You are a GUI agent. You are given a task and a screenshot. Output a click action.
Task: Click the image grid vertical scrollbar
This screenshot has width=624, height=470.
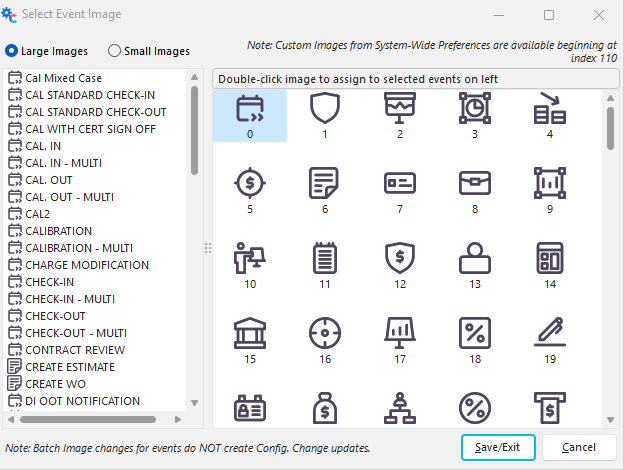point(610,130)
